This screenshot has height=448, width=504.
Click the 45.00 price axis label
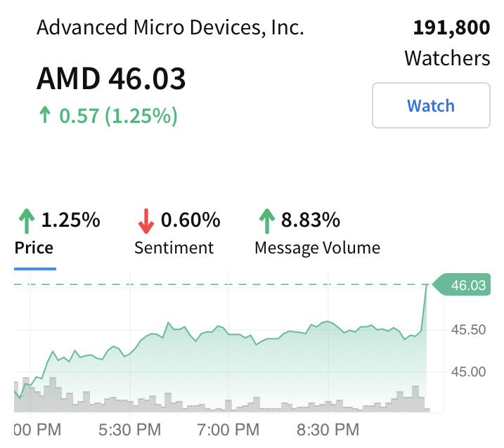click(468, 371)
